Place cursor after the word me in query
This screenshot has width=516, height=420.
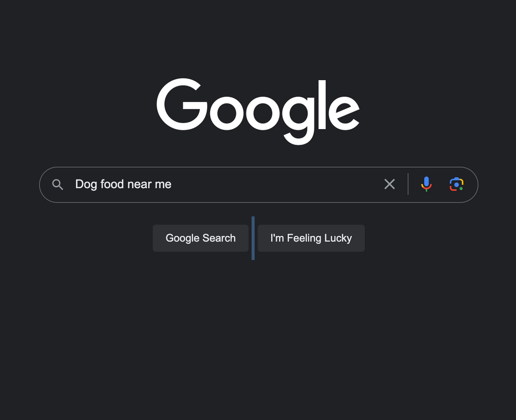pos(172,185)
